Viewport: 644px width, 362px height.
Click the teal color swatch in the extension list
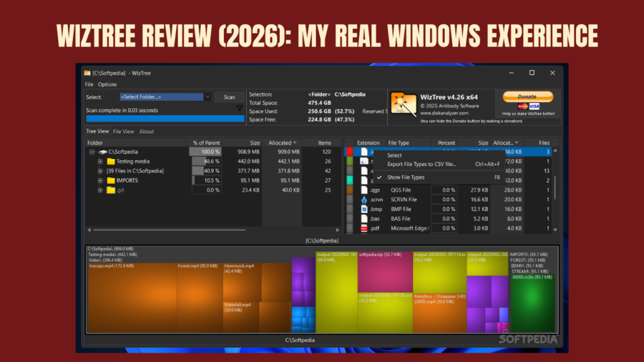coord(350,180)
